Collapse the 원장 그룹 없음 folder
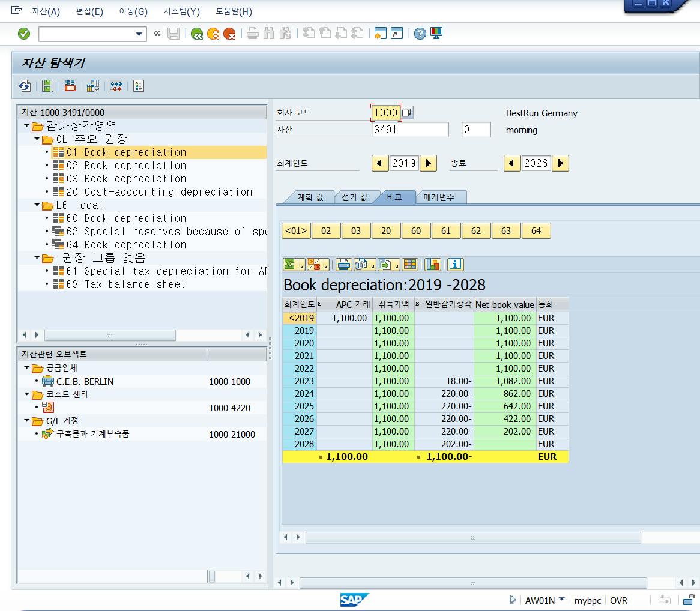The height and width of the screenshot is (611, 700). coord(37,258)
